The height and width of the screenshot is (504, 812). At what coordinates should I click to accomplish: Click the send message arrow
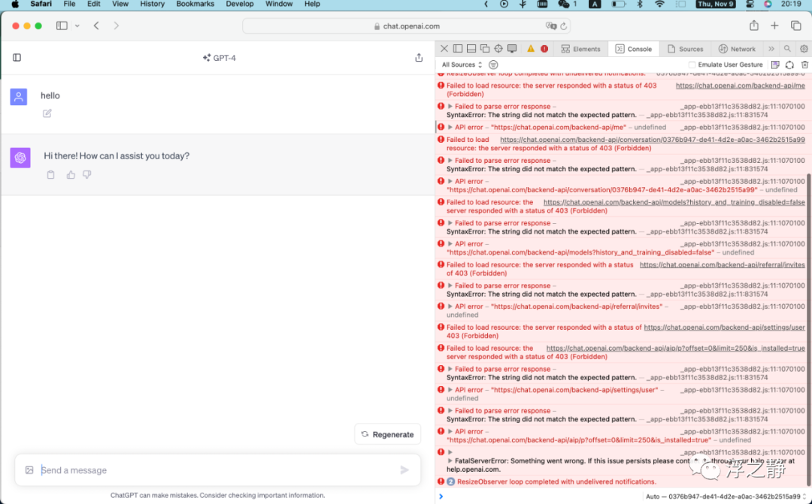pos(404,470)
